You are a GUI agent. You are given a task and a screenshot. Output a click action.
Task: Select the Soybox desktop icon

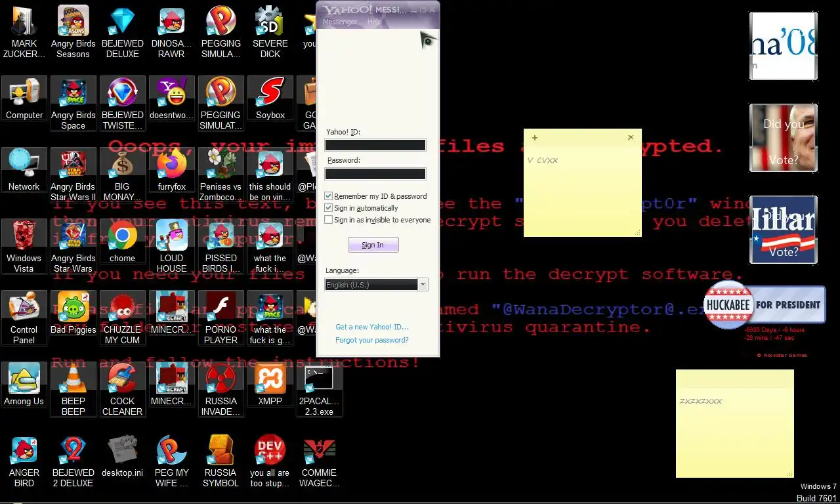point(270,98)
